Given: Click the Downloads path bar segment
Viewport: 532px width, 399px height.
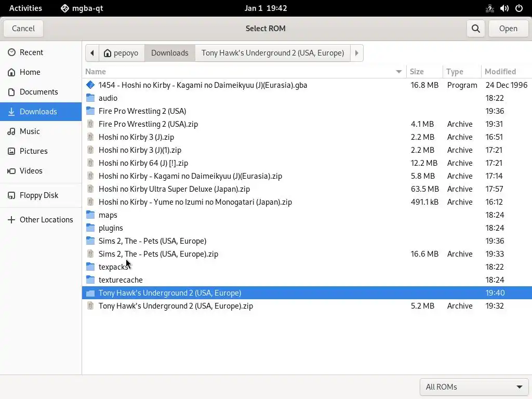Looking at the screenshot, I should (x=170, y=53).
